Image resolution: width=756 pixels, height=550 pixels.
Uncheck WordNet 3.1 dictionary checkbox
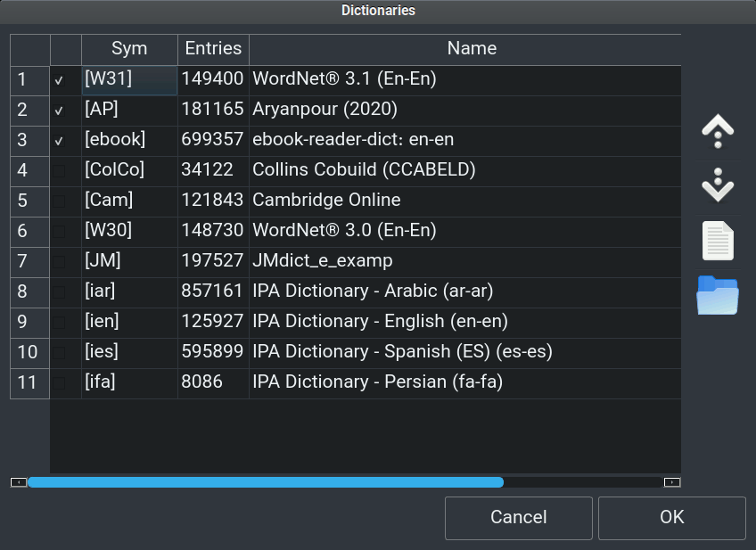tap(59, 80)
